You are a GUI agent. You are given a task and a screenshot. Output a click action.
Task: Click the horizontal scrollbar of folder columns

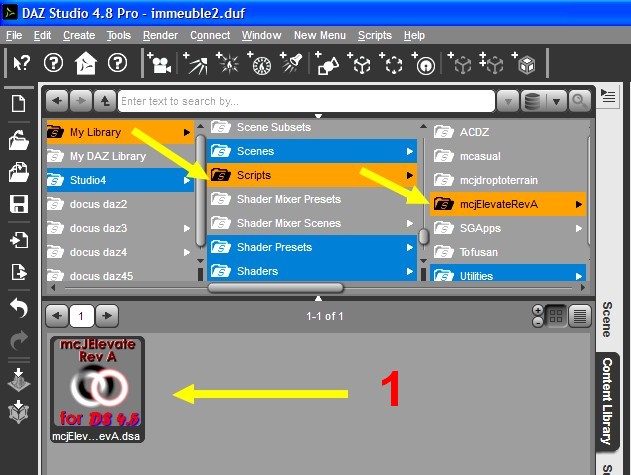(275, 288)
